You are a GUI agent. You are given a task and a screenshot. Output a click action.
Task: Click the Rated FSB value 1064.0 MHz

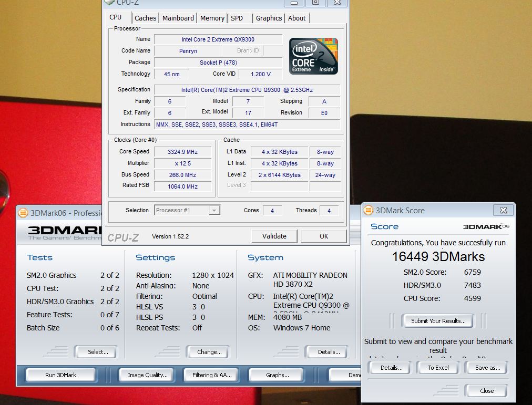(182, 186)
